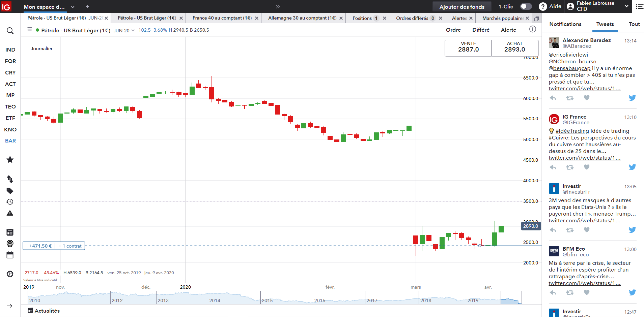Close the Marchés populaires tab
Image resolution: width=644 pixels, height=317 pixels.
527,18
